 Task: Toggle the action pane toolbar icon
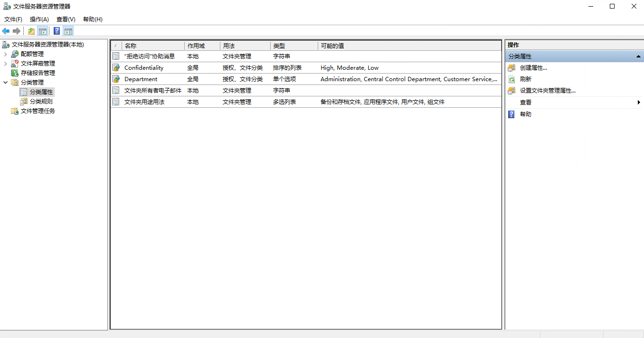pyautogui.click(x=68, y=31)
